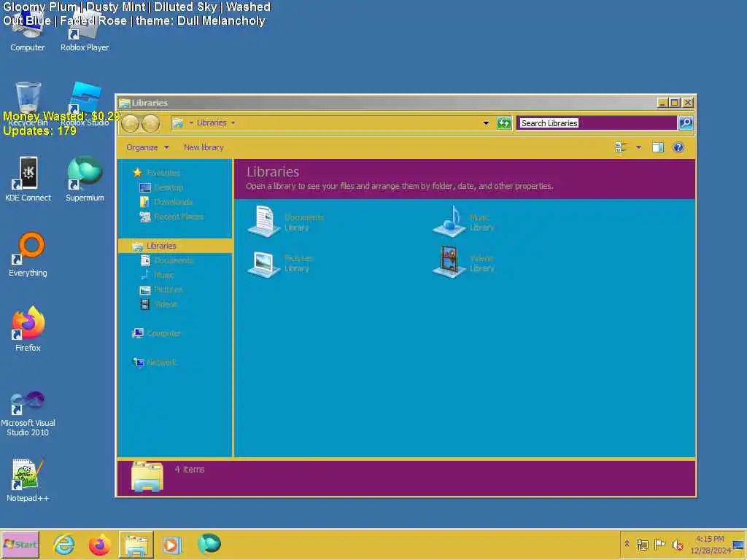Expand the view options dropdown arrow

pyautogui.click(x=638, y=147)
